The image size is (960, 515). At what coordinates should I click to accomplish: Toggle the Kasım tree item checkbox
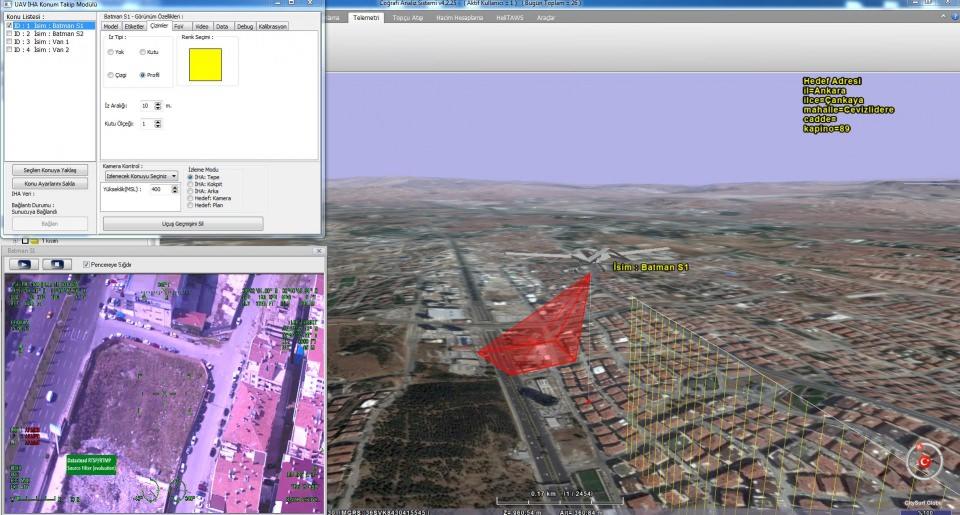click(x=25, y=241)
